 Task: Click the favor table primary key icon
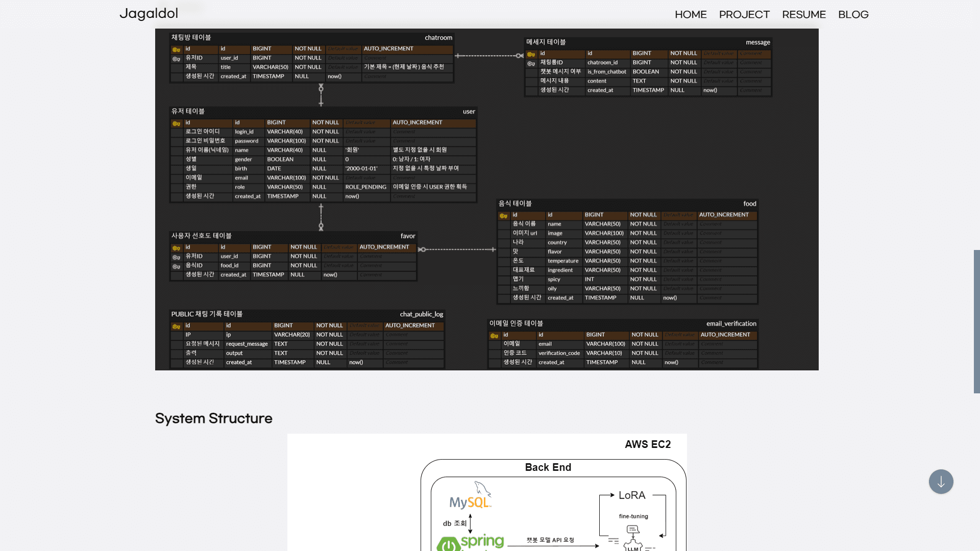(x=177, y=248)
